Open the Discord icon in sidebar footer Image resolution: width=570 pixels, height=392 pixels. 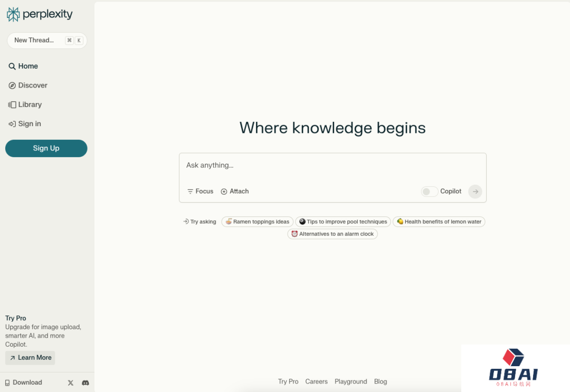click(x=85, y=383)
